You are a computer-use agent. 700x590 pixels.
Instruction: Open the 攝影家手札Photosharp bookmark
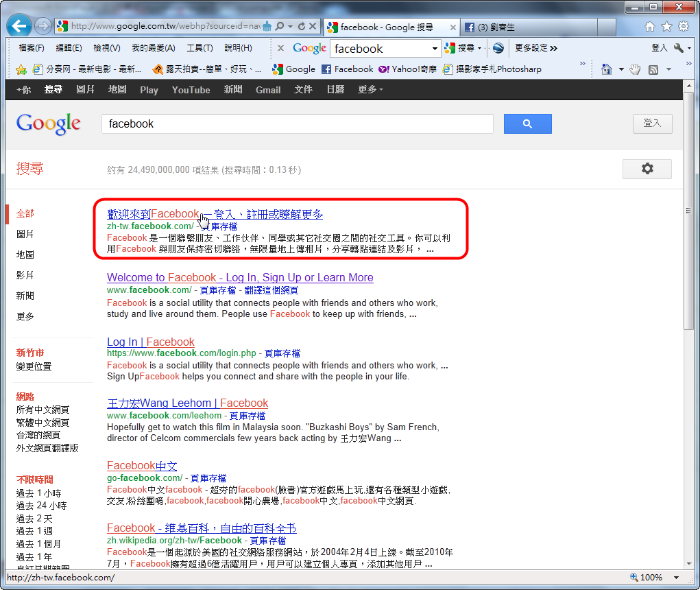(492, 69)
